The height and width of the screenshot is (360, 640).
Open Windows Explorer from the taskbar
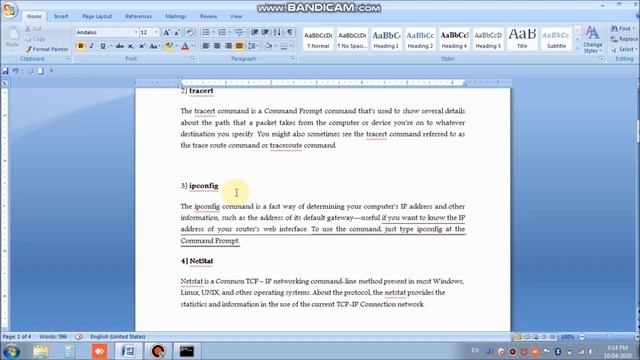41,351
